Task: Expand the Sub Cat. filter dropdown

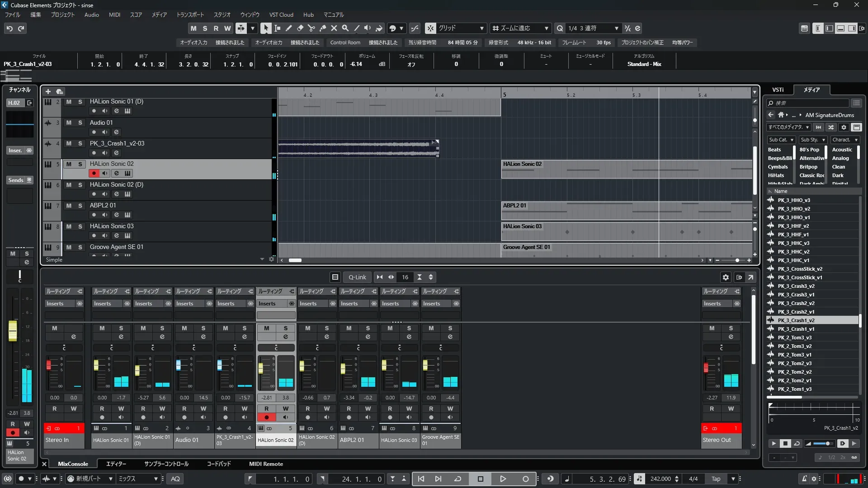Action: (780, 140)
